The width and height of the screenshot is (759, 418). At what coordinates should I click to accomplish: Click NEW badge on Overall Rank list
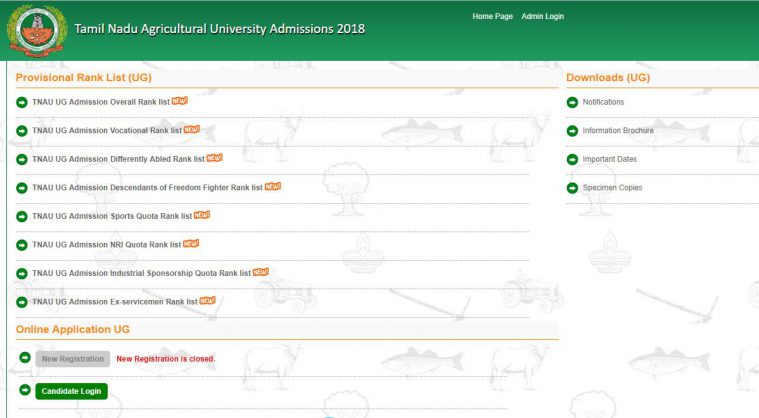180,101
